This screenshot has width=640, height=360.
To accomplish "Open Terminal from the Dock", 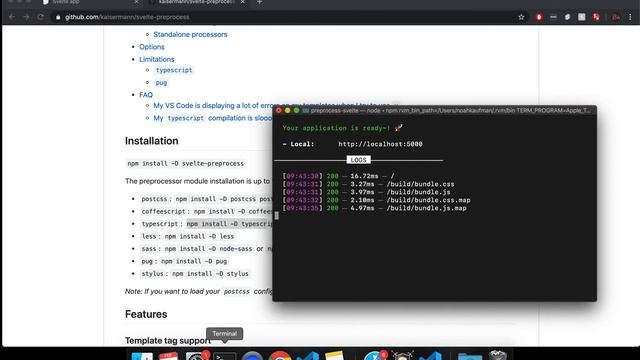I will (224, 356).
